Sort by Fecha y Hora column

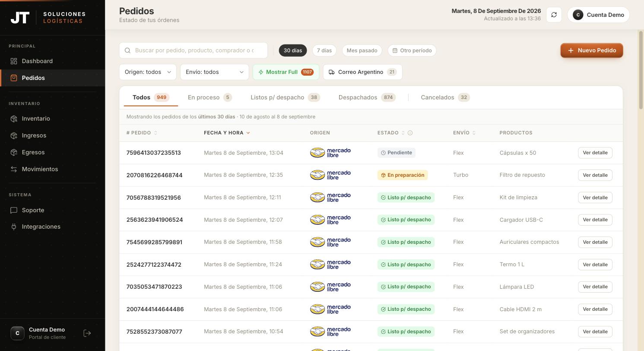pyautogui.click(x=227, y=133)
